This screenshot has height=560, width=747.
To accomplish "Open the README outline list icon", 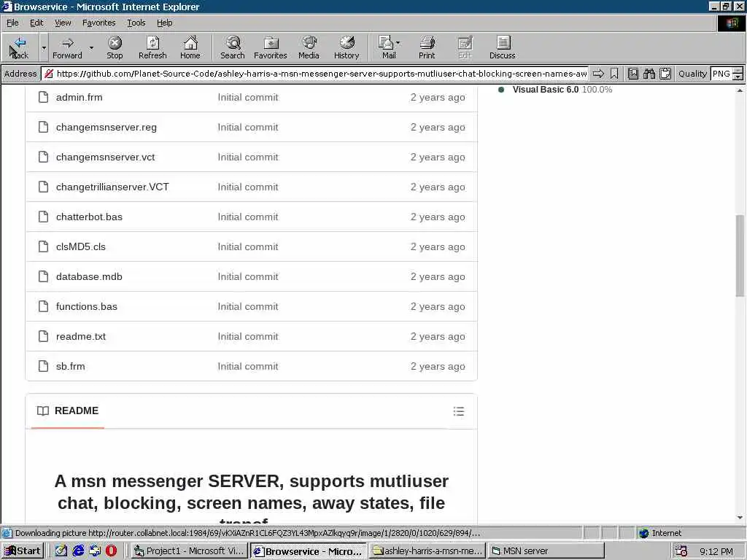I will point(458,411).
